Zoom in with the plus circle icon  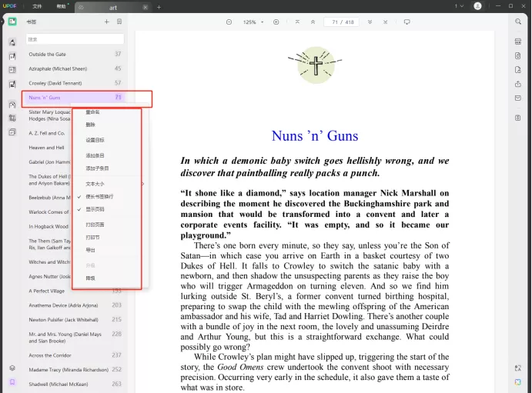coord(276,22)
